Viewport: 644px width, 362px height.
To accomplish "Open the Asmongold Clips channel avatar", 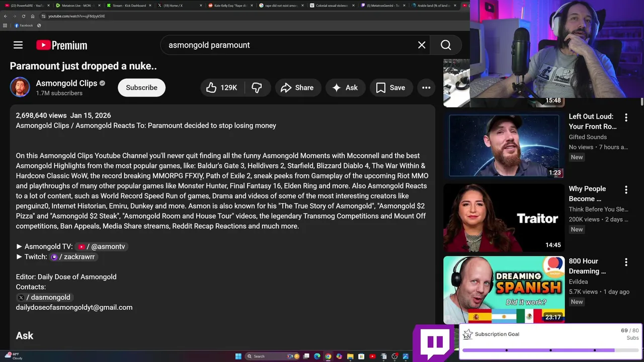I will coord(20,87).
